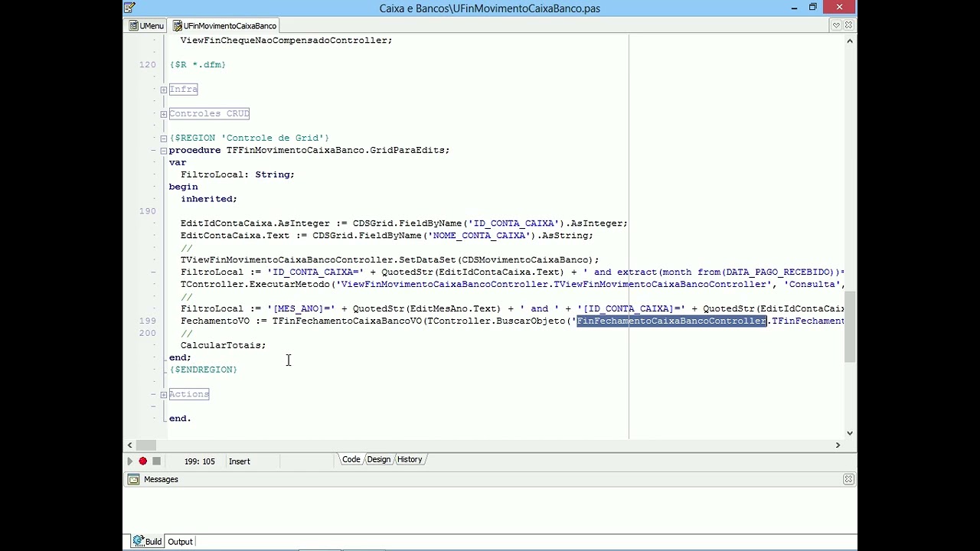Expand the collapsed Infra region

pos(164,90)
